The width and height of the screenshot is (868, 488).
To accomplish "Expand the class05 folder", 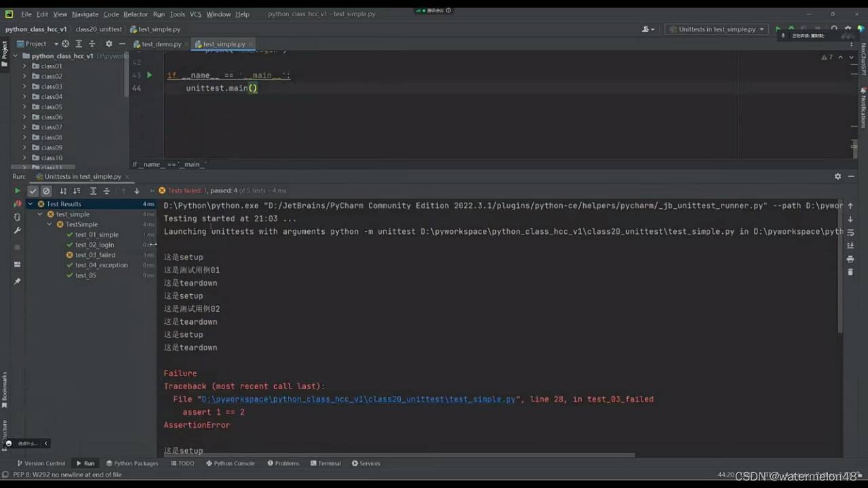I will (24, 107).
